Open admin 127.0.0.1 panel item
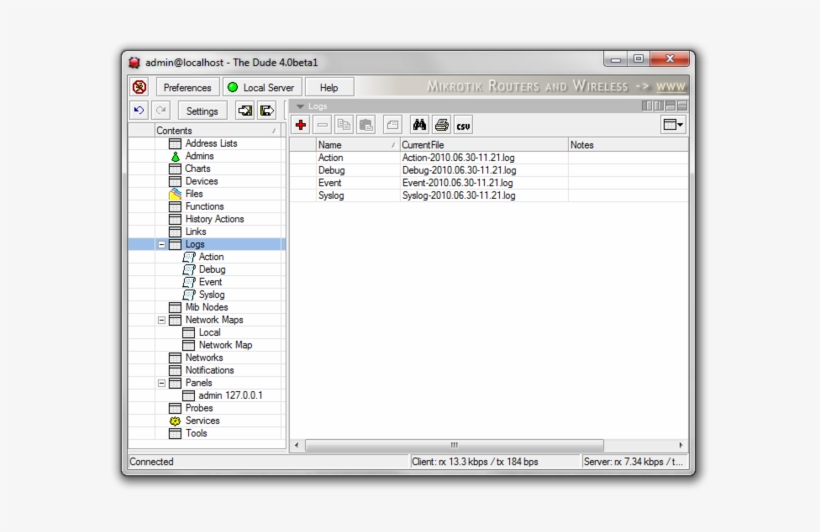 click(230, 395)
